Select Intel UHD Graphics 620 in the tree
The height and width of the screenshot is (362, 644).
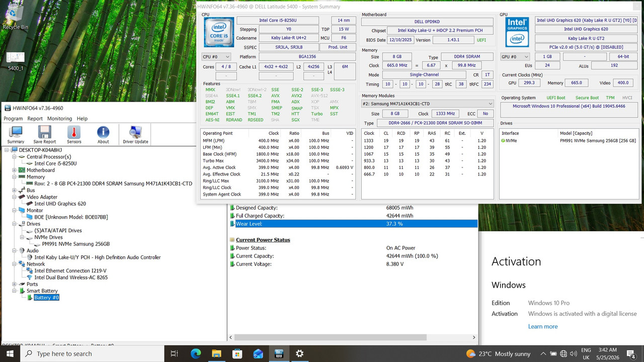(60, 204)
